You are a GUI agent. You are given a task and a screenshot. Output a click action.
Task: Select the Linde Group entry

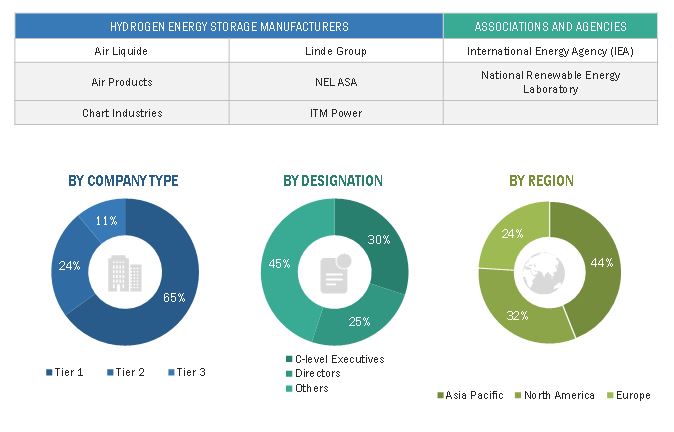point(337,50)
